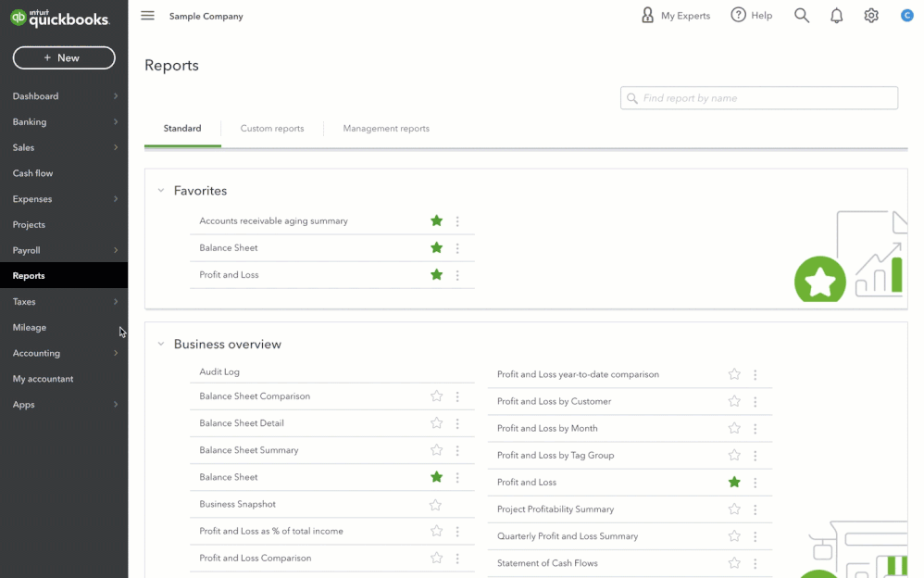Image resolution: width=924 pixels, height=578 pixels.
Task: Open the settings gear
Action: 871,16
